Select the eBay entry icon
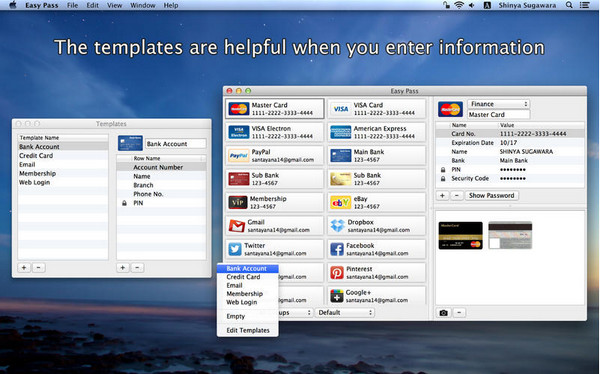Image resolution: width=600 pixels, height=374 pixels. (340, 203)
